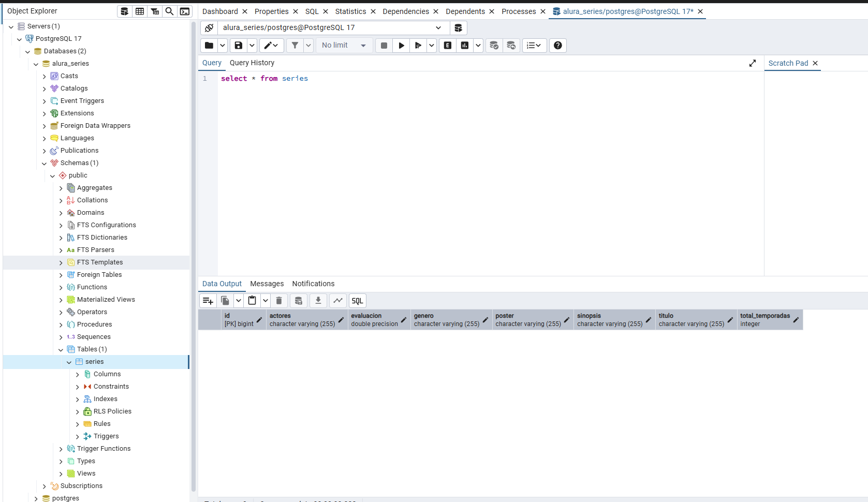Click the Execute script icon next to the play button
The image size is (868, 502).
[x=418, y=46]
